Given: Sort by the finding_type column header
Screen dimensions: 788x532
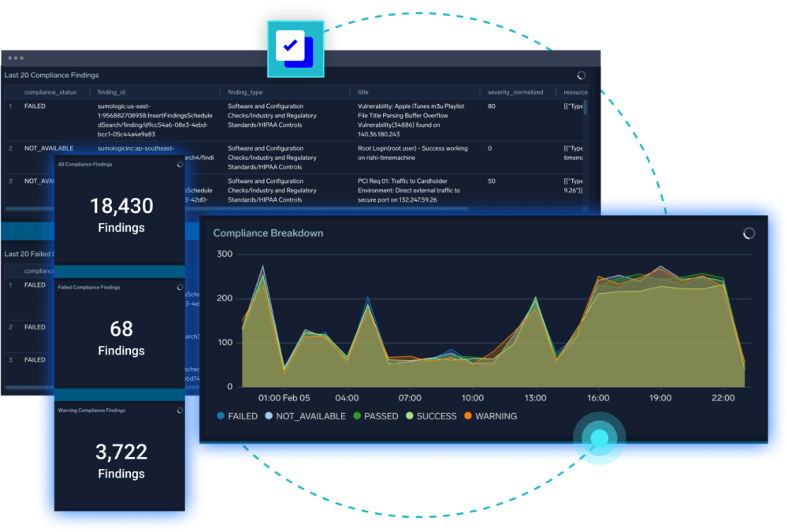Looking at the screenshot, I should coord(245,92).
